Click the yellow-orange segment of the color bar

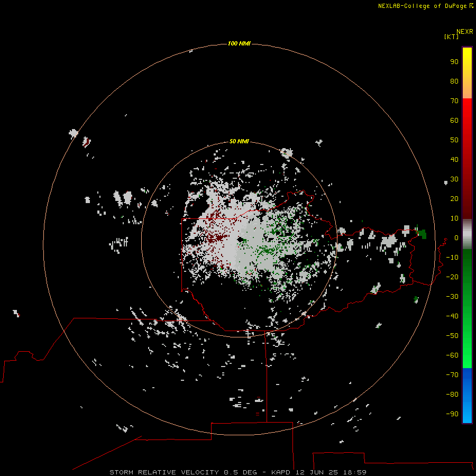point(467,73)
